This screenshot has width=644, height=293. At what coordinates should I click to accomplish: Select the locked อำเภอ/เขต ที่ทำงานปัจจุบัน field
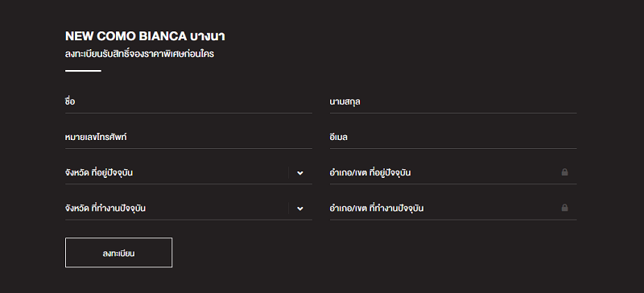coord(453,208)
